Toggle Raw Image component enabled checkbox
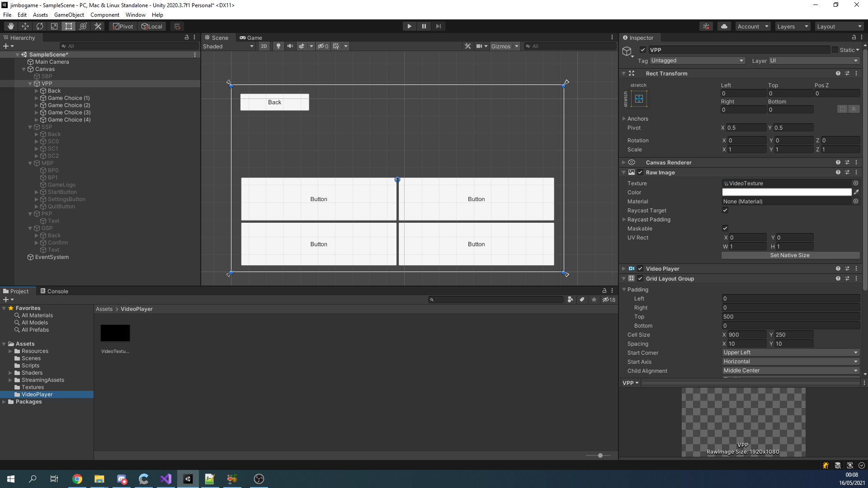Image resolution: width=868 pixels, height=488 pixels. pyautogui.click(x=640, y=172)
